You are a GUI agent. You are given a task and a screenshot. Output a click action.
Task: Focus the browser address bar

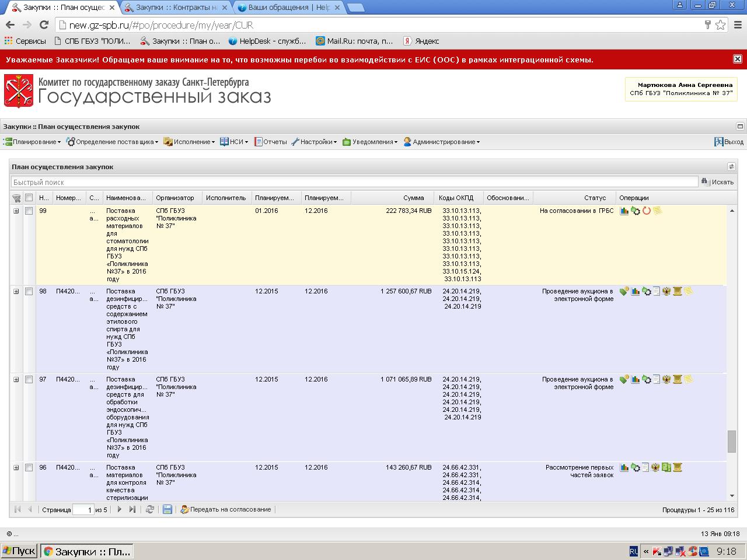[379, 25]
